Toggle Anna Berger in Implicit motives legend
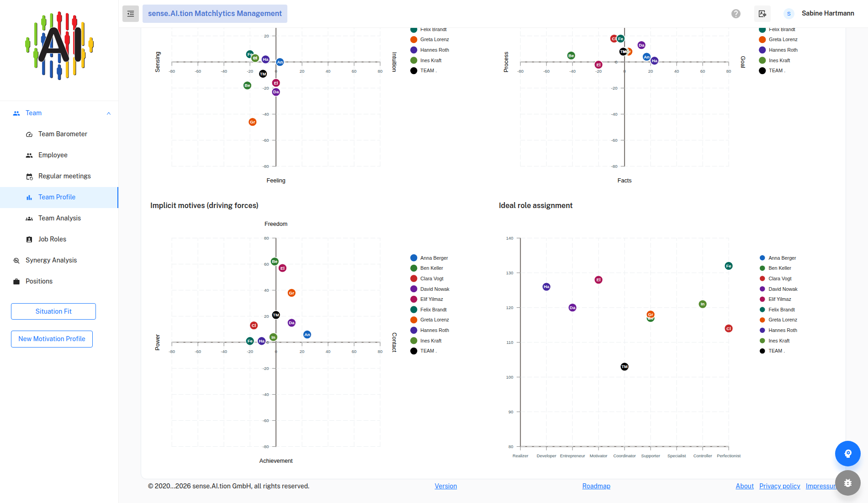Screen dimensions: 868x503 [429, 258]
